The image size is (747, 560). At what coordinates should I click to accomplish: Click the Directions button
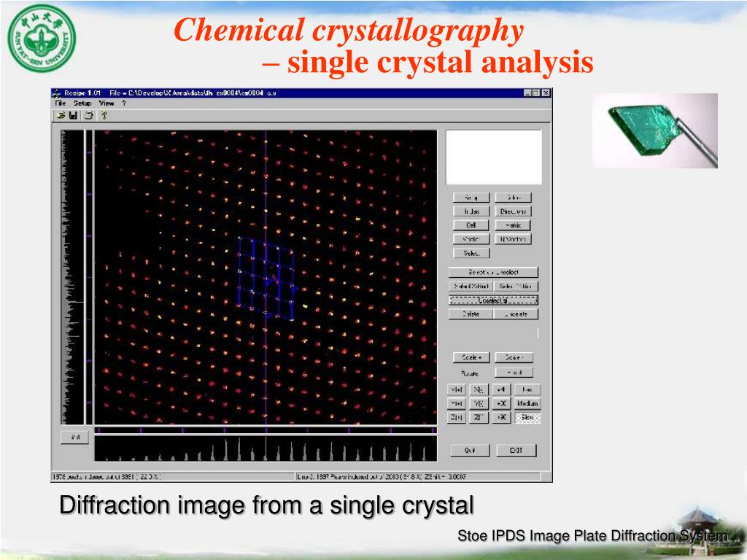pos(513,211)
